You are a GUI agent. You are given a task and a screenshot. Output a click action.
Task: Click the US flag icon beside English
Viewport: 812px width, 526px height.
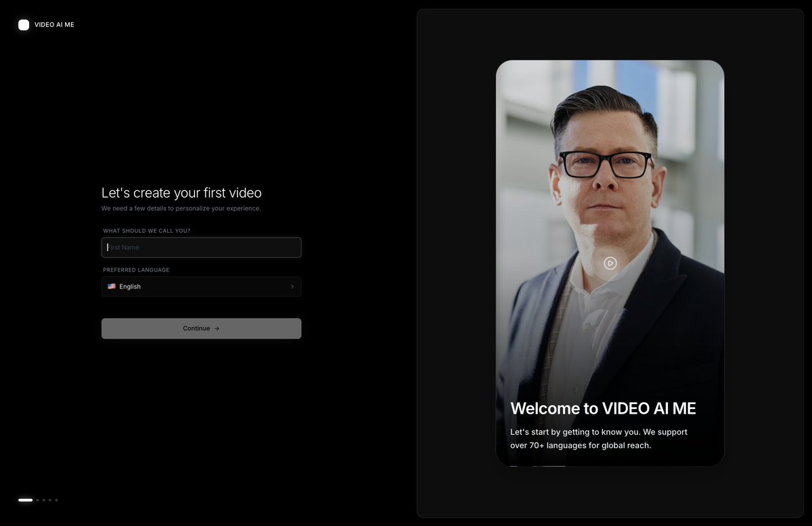[112, 286]
